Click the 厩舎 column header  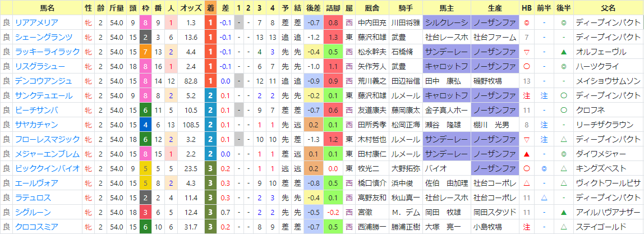point(372,8)
